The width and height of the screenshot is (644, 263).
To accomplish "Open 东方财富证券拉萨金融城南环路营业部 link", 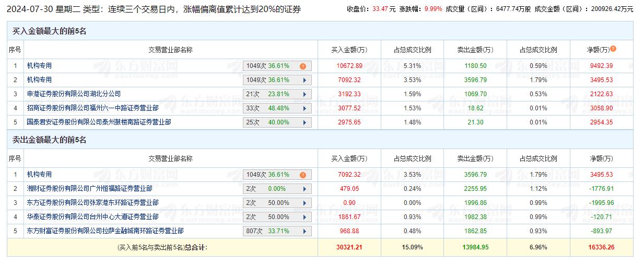I will 105,231.
